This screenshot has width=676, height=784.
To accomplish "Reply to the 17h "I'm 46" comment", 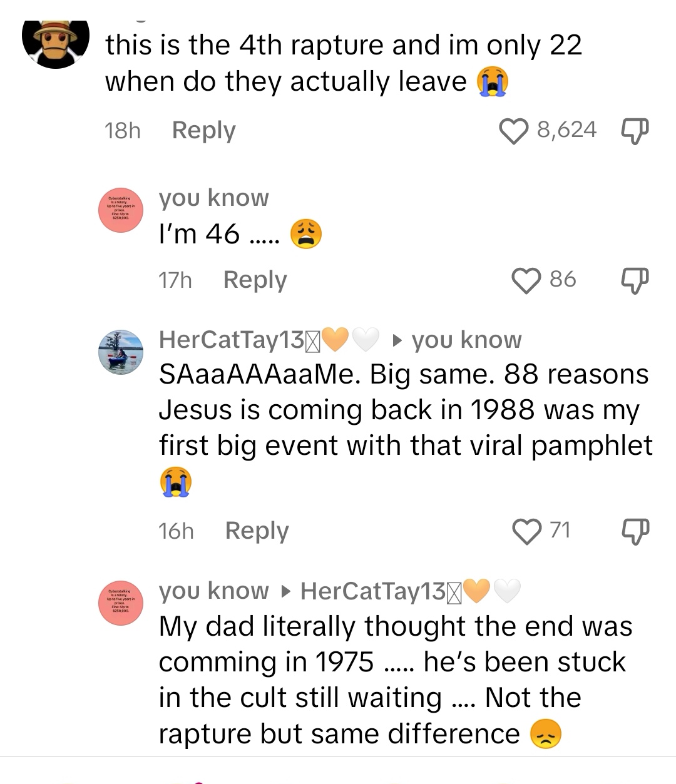I will pyautogui.click(x=255, y=280).
